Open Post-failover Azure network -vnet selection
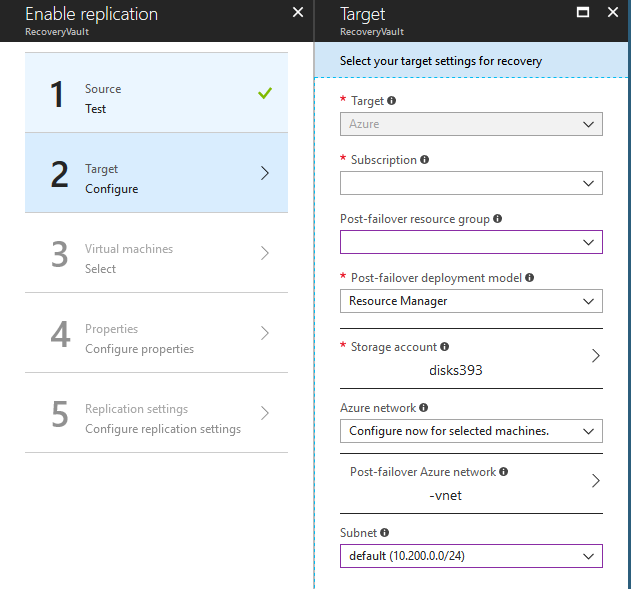The width and height of the screenshot is (631, 589). tap(471, 484)
